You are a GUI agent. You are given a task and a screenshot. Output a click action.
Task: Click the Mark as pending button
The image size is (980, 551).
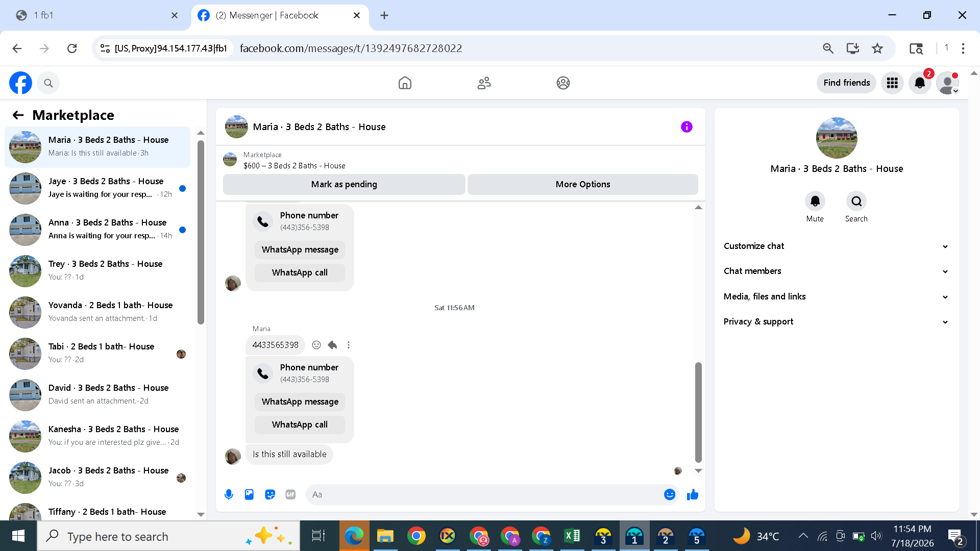pos(344,184)
